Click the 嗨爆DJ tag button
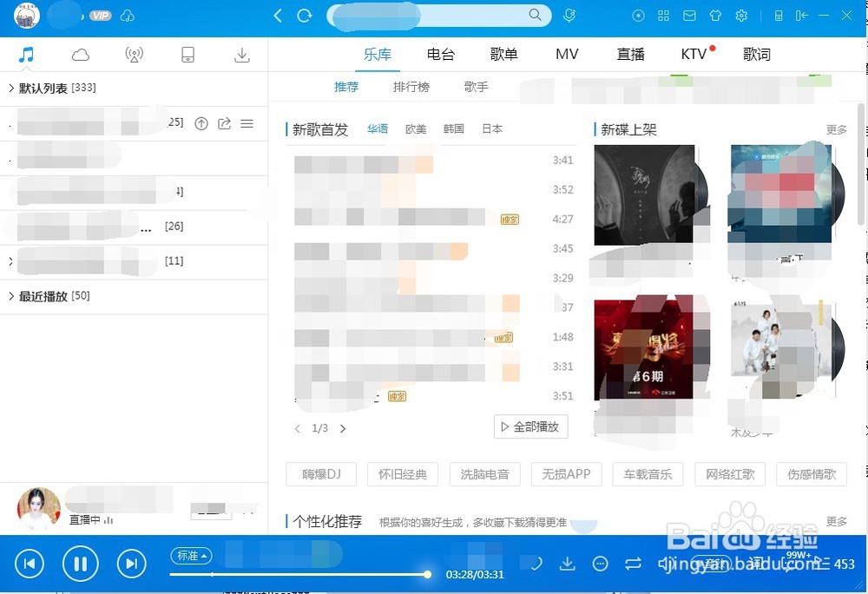Viewport: 868px width, 594px height. pyautogui.click(x=321, y=474)
